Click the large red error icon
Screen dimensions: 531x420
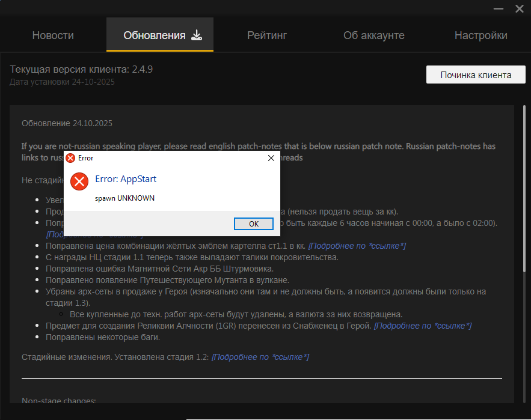[x=79, y=181]
